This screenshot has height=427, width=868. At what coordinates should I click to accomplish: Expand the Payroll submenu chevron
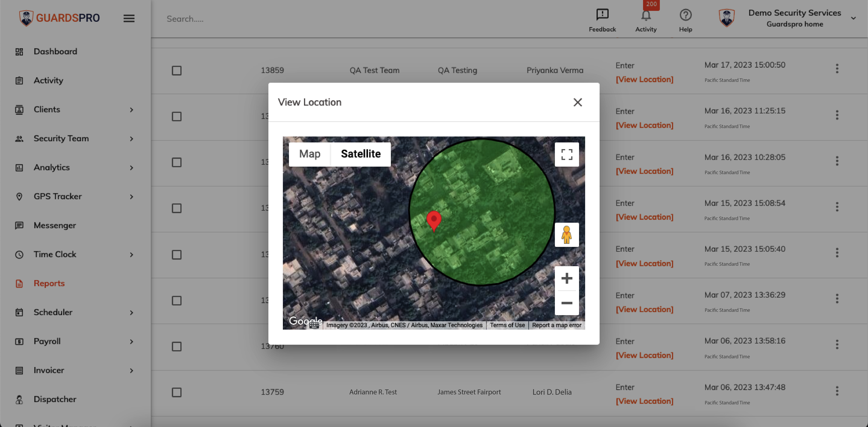click(131, 342)
